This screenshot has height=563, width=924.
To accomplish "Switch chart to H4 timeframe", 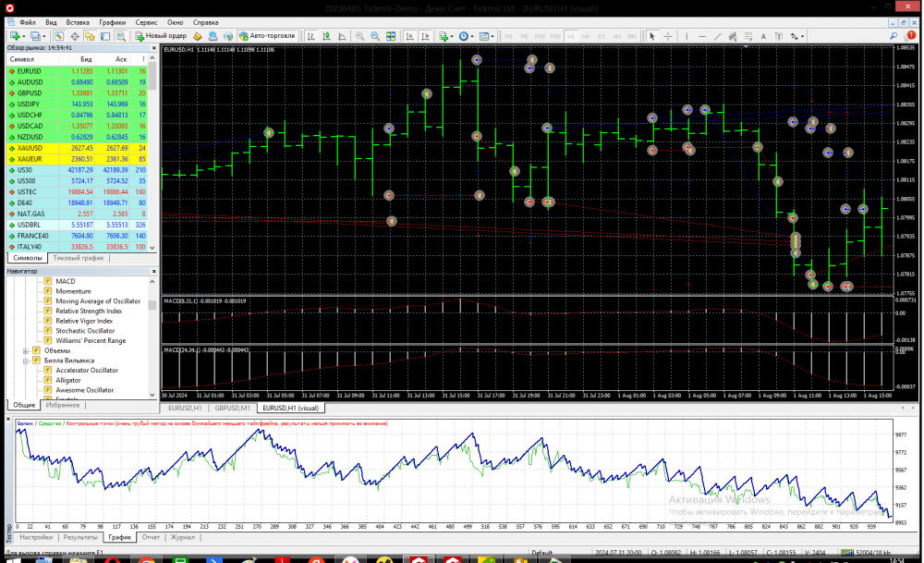I will point(586,36).
